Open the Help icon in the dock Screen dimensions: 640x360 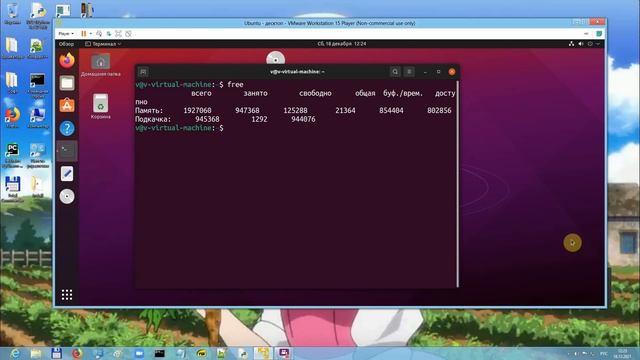[x=67, y=129]
